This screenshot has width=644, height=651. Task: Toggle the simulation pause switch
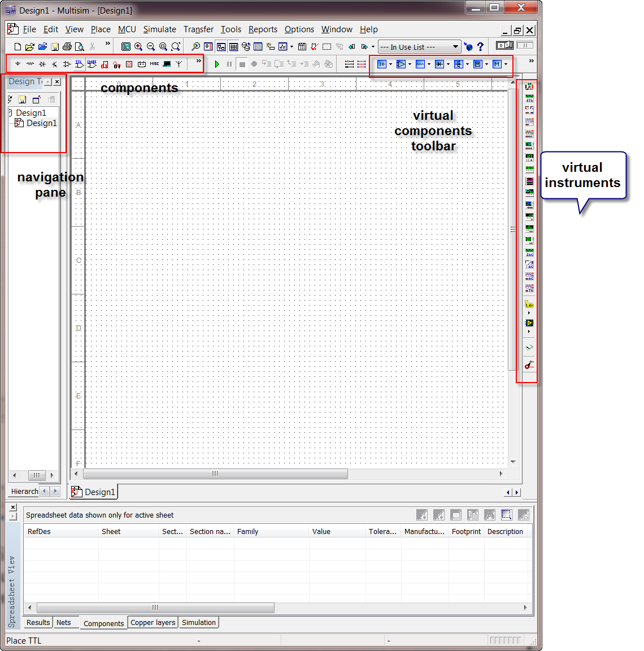click(525, 45)
